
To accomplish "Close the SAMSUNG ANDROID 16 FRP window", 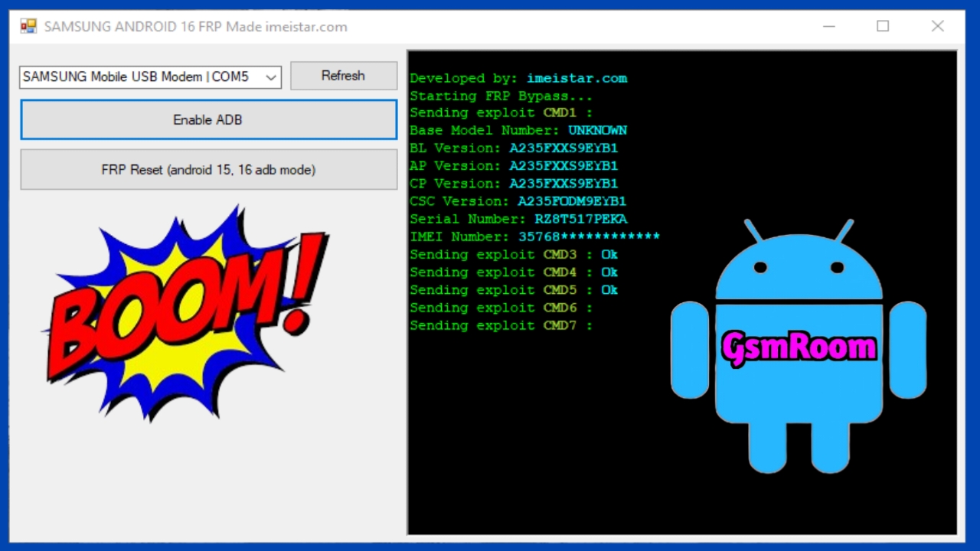I will click(x=937, y=27).
